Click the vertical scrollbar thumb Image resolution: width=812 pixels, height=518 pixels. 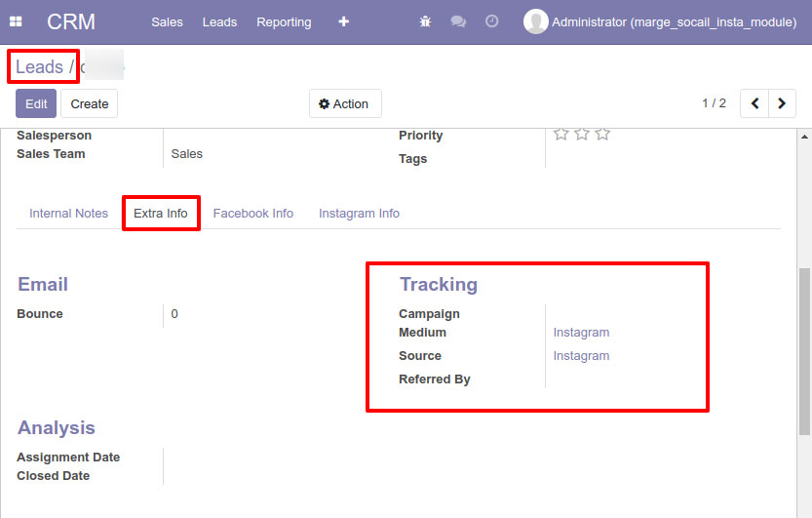[804, 351]
